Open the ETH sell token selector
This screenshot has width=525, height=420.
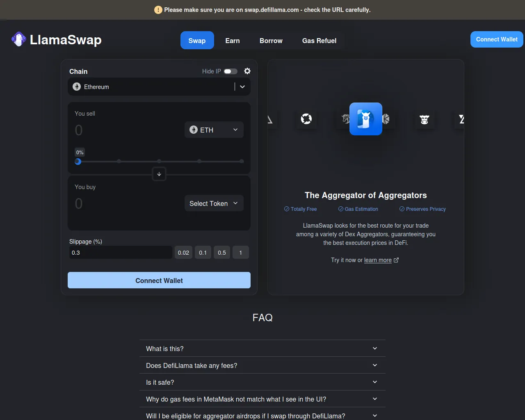coord(214,130)
